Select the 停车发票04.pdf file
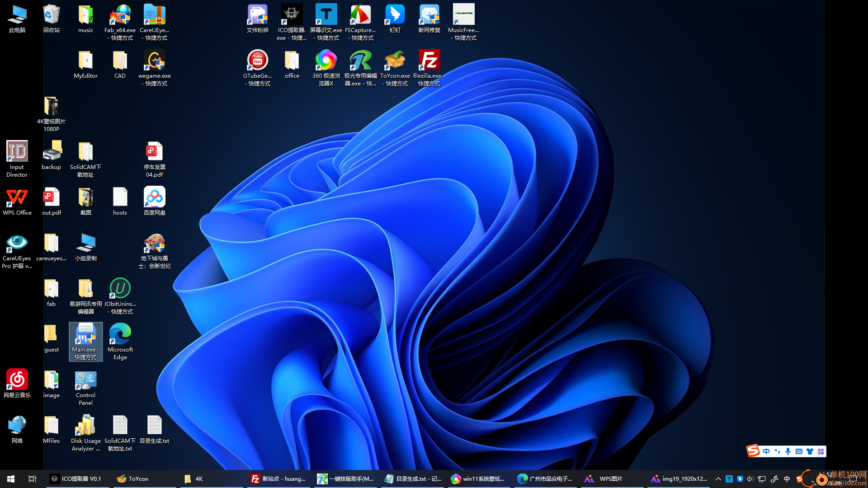This screenshot has width=868, height=488. [155, 159]
